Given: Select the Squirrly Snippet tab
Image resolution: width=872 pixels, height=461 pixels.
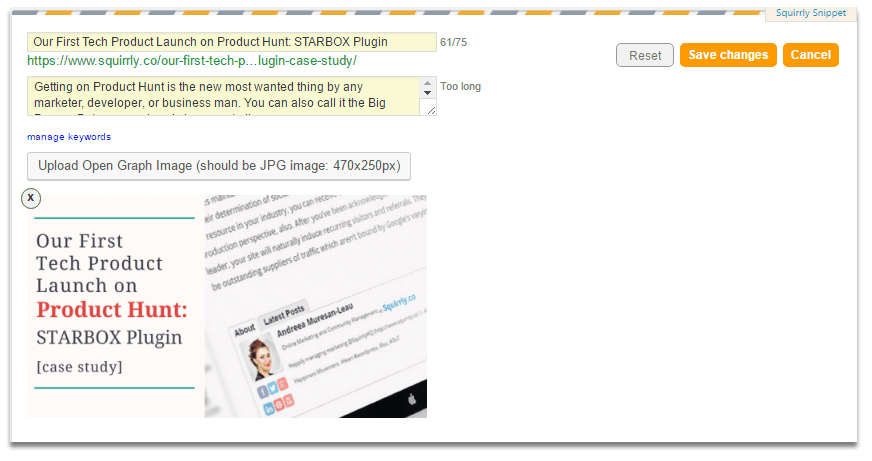Looking at the screenshot, I should (x=811, y=13).
